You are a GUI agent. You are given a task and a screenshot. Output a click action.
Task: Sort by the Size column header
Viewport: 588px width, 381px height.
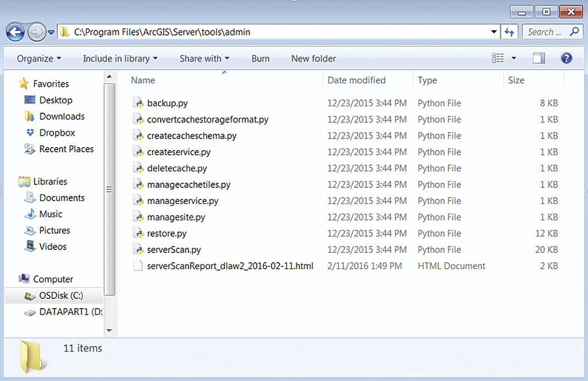[516, 80]
